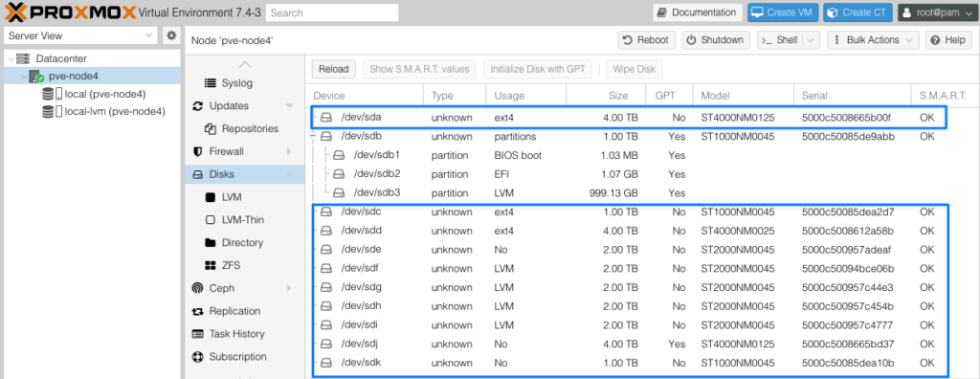Expand the Firewall submenu arrow
This screenshot has height=379, width=980.
[289, 151]
